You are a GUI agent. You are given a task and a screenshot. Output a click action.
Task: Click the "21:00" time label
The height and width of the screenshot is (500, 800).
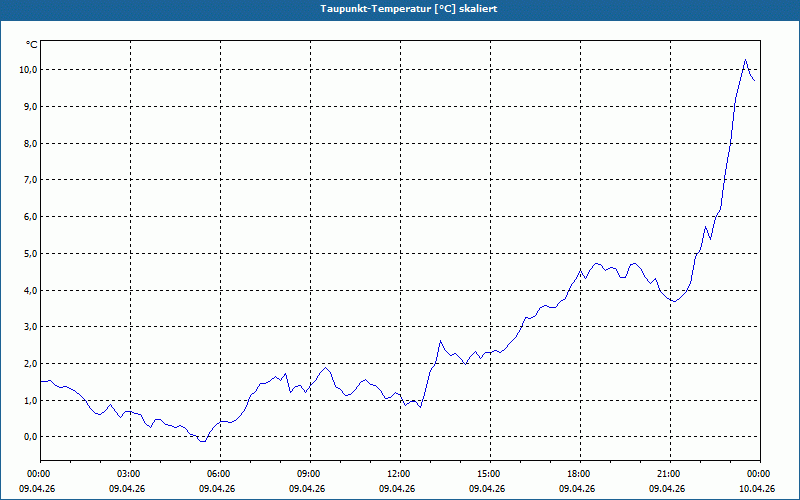pyautogui.click(x=669, y=474)
